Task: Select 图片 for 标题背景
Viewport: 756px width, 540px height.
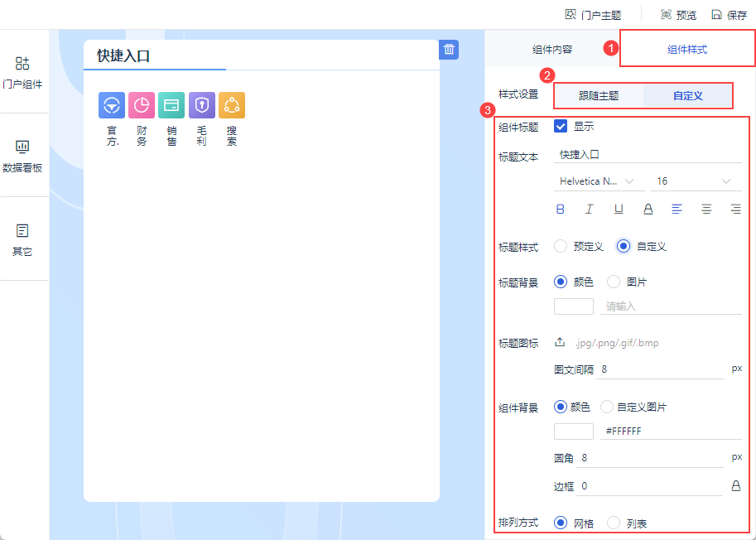Action: 614,282
